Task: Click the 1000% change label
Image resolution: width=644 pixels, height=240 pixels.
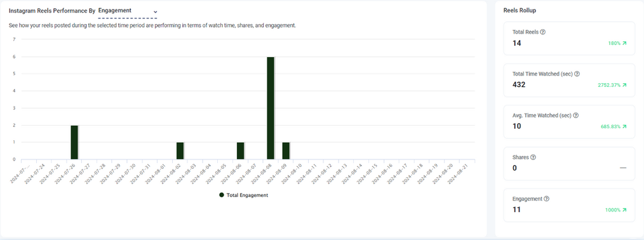Action: [x=613, y=210]
